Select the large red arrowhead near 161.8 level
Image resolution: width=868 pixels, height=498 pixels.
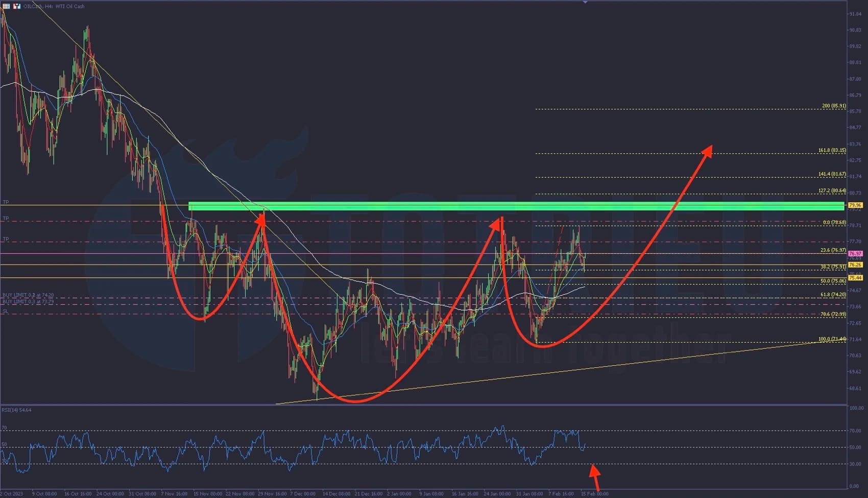[707, 151]
